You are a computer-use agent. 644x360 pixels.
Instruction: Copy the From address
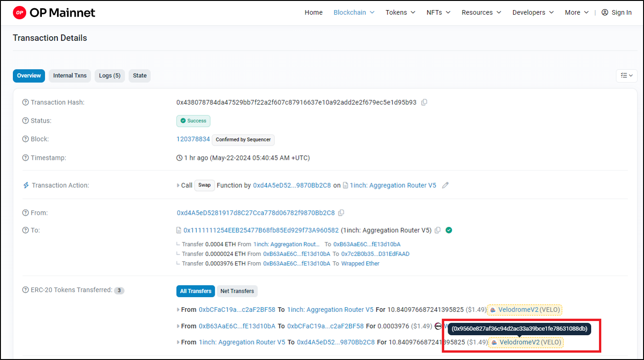[341, 213]
